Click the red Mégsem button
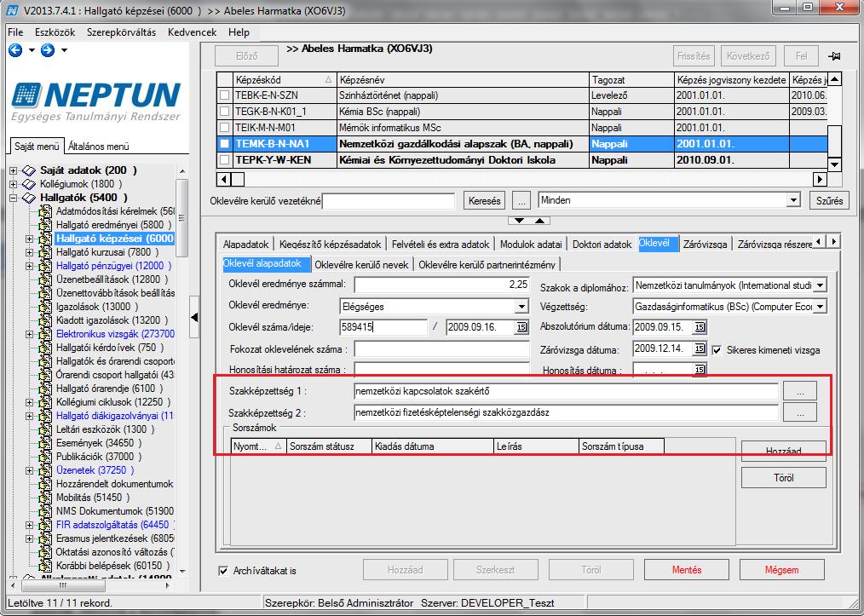This screenshot has width=864, height=616. tap(781, 570)
